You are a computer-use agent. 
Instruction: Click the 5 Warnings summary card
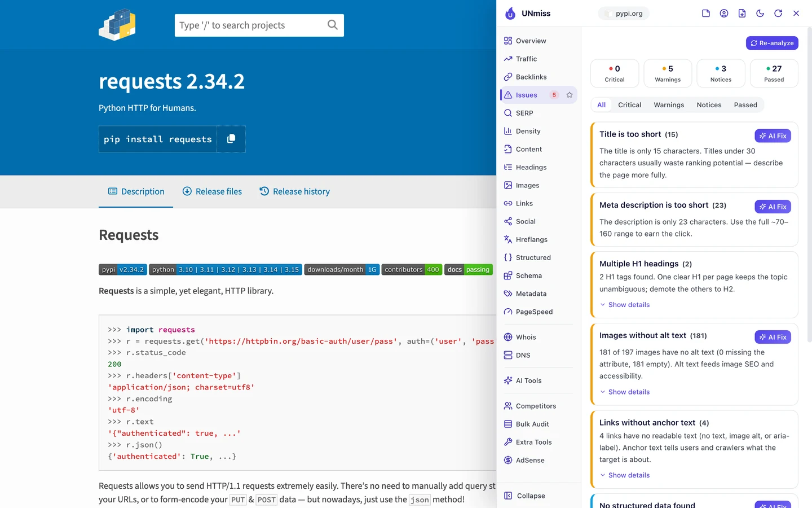[x=668, y=73]
